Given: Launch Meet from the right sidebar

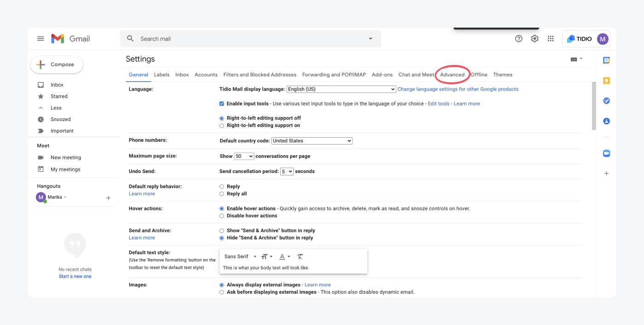Looking at the screenshot, I should [x=606, y=153].
